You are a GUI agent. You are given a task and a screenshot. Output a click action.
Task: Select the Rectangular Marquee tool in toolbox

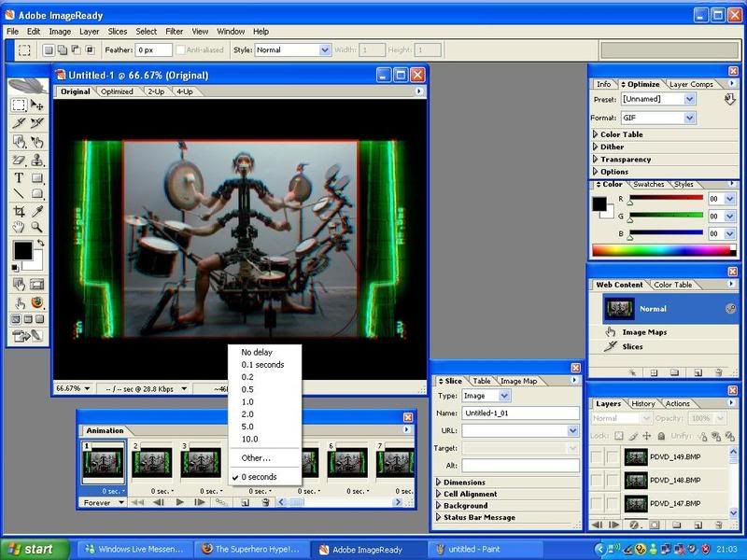(x=19, y=105)
